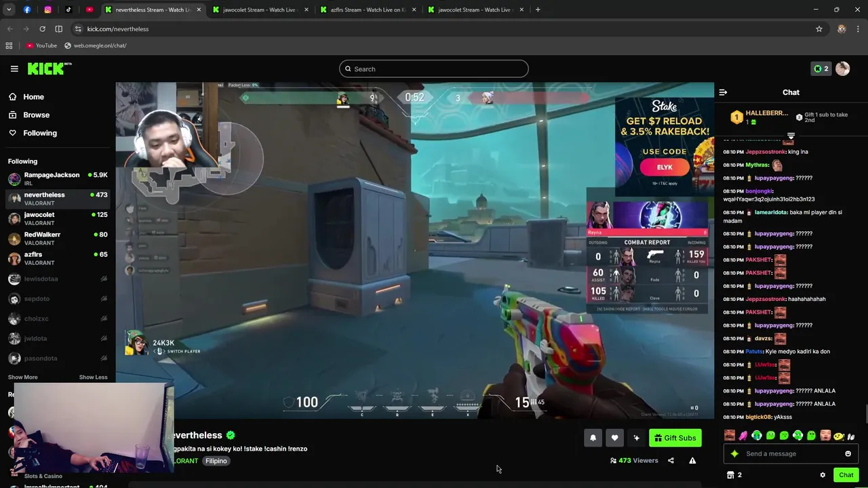The width and height of the screenshot is (868, 488).
Task: Open RedWalkerr followed channel
Action: (x=58, y=239)
